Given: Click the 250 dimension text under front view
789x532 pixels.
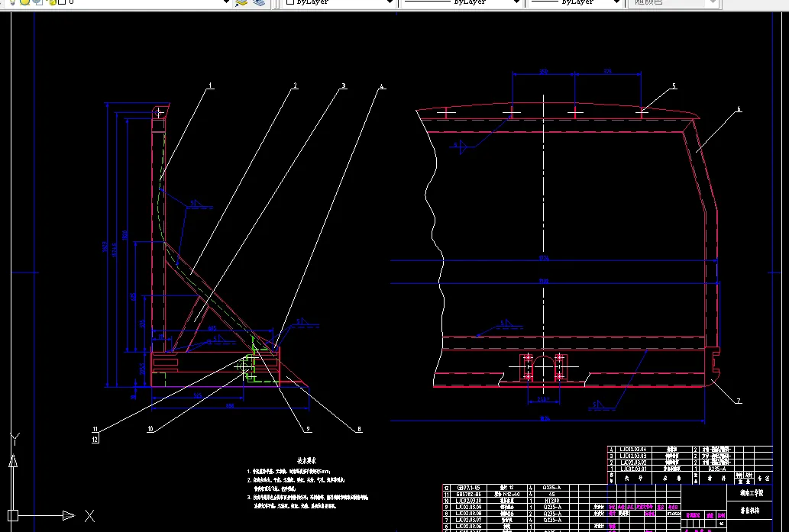Looking at the screenshot, I should [x=543, y=400].
